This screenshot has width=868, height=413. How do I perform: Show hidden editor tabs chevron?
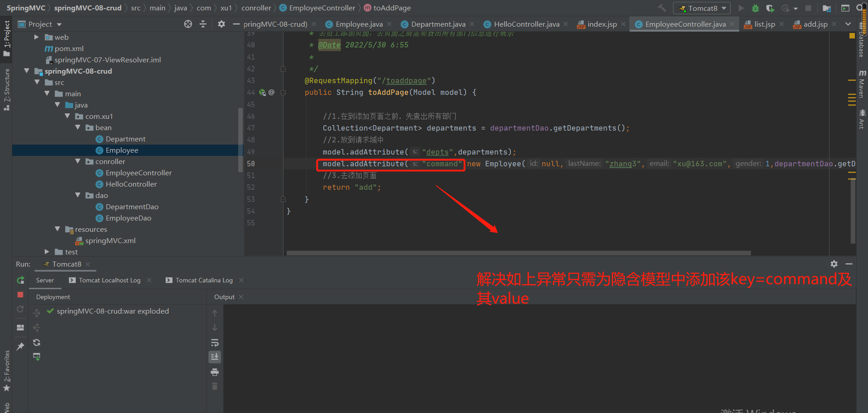pos(848,24)
